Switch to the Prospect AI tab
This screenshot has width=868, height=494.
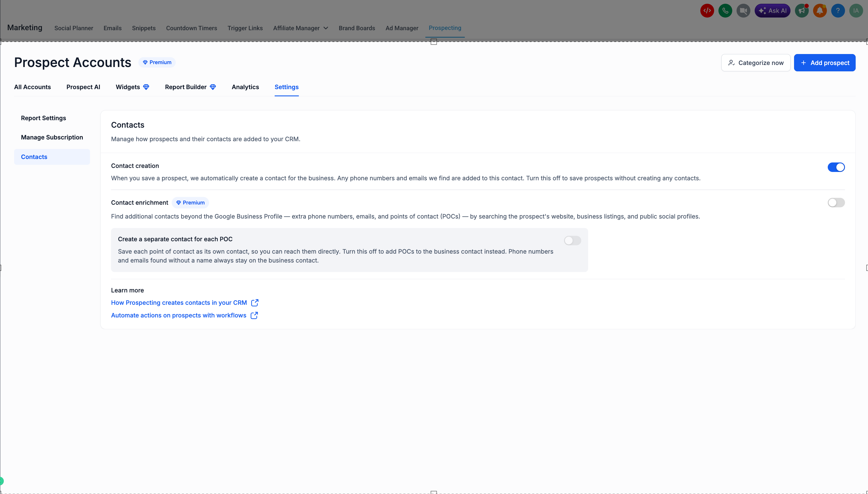coord(83,87)
